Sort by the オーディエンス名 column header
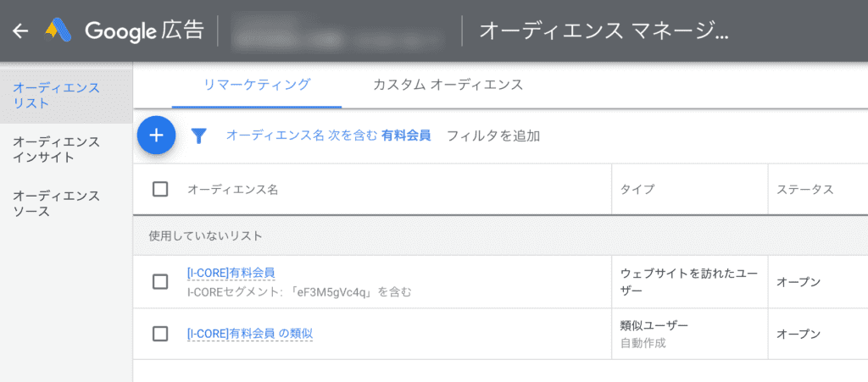868x382 pixels. (x=232, y=190)
